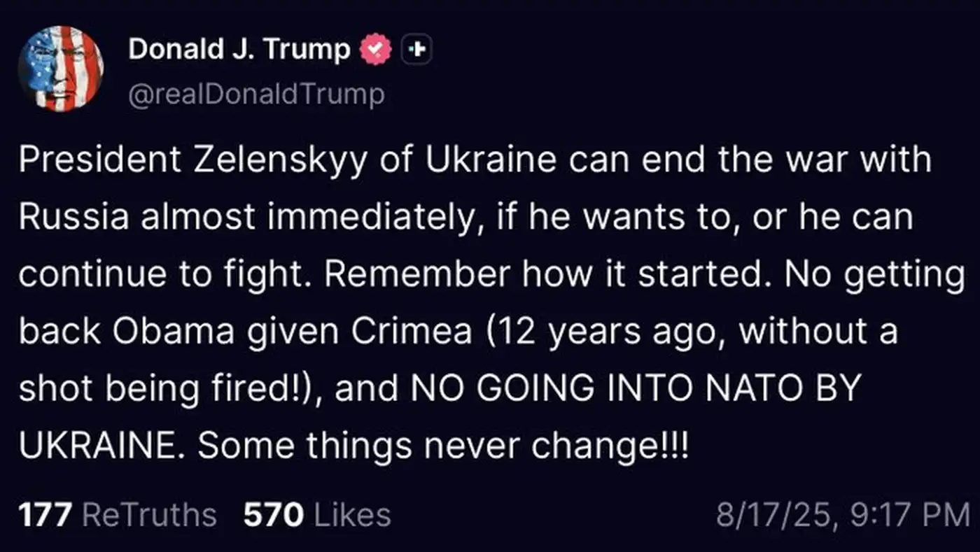View the 570 Likes list
980x552 pixels.
click(x=316, y=515)
